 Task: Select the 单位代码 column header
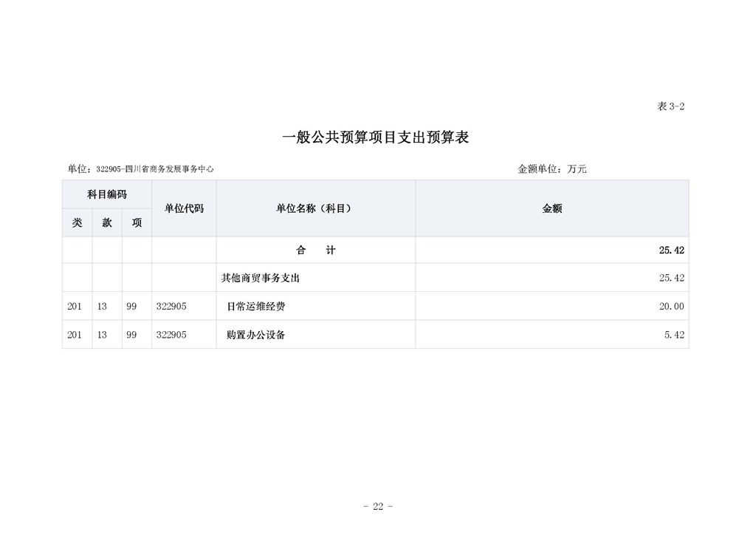click(x=183, y=208)
